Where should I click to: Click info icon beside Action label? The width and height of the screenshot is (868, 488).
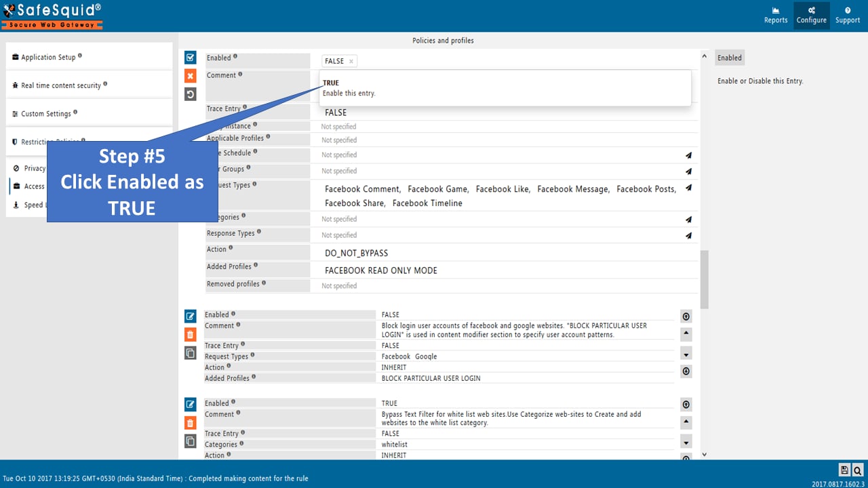point(231,248)
